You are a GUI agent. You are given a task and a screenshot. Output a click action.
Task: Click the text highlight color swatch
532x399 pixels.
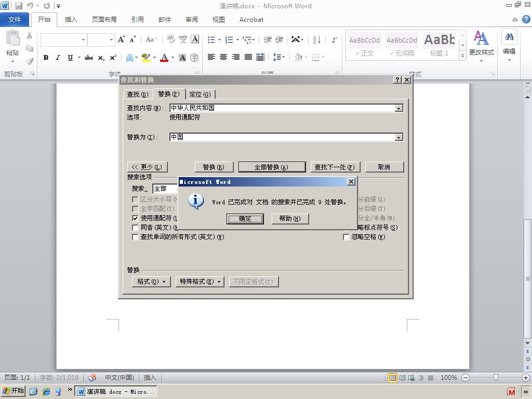click(x=145, y=58)
